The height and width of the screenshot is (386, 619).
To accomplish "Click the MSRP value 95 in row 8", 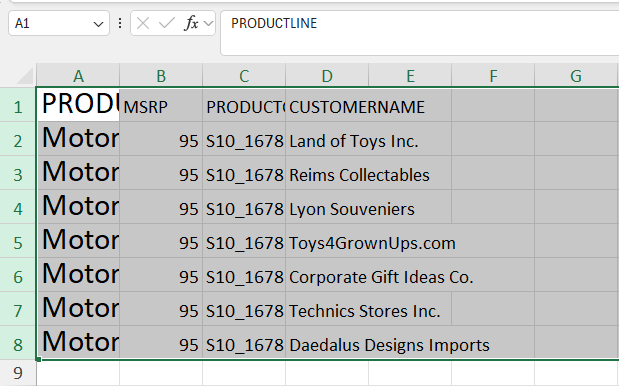I will (x=161, y=343).
